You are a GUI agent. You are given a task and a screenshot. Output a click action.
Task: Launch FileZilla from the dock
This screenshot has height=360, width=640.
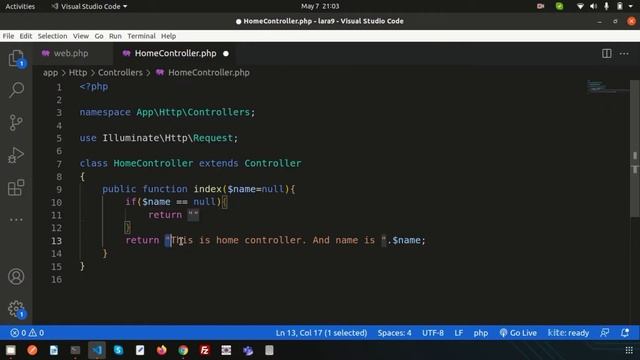204,350
